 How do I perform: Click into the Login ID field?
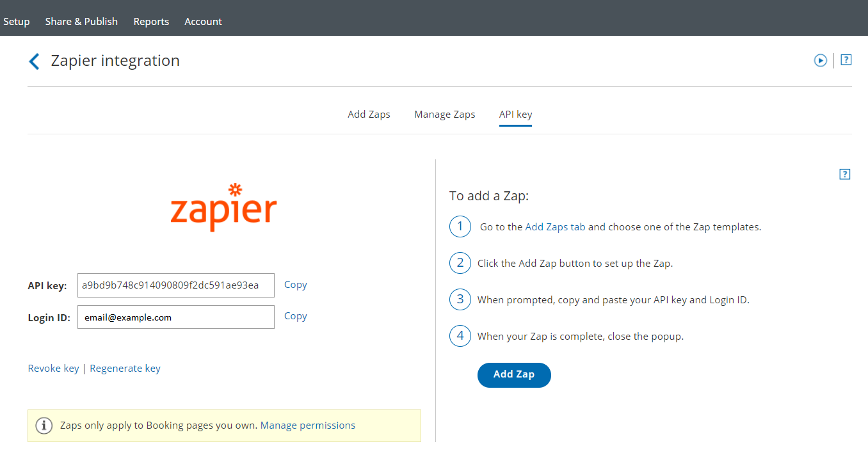click(176, 317)
